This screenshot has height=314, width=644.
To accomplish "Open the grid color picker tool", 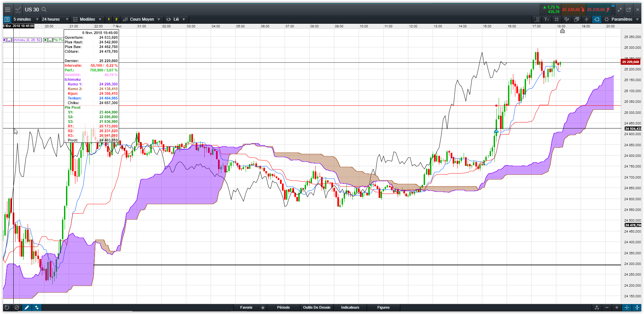I will tap(567, 19).
